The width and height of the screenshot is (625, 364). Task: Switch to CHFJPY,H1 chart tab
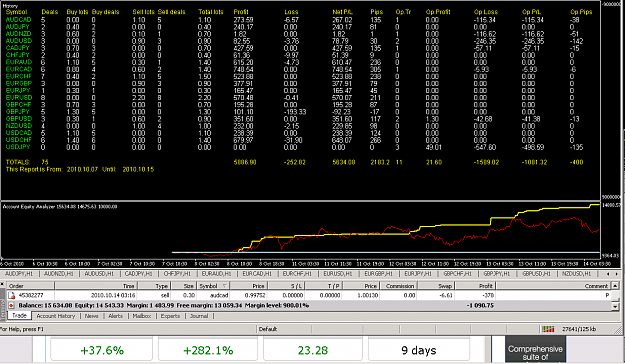(x=177, y=274)
